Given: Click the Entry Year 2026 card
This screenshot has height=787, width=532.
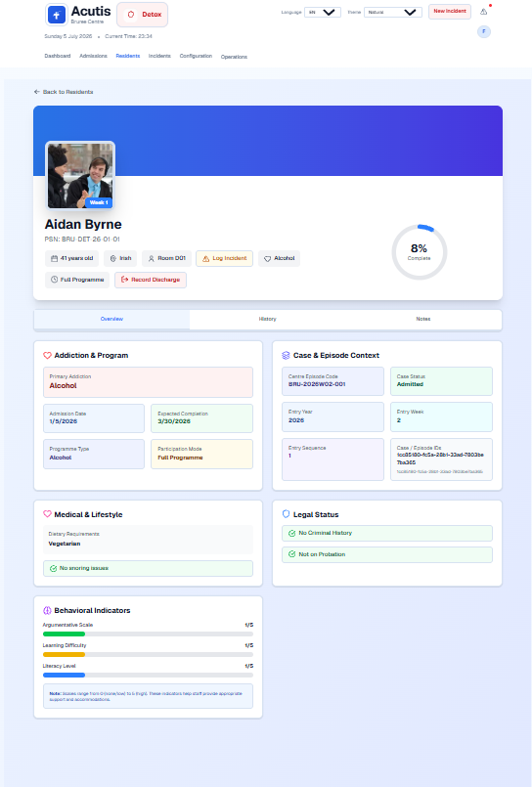Looking at the screenshot, I should point(332,416).
